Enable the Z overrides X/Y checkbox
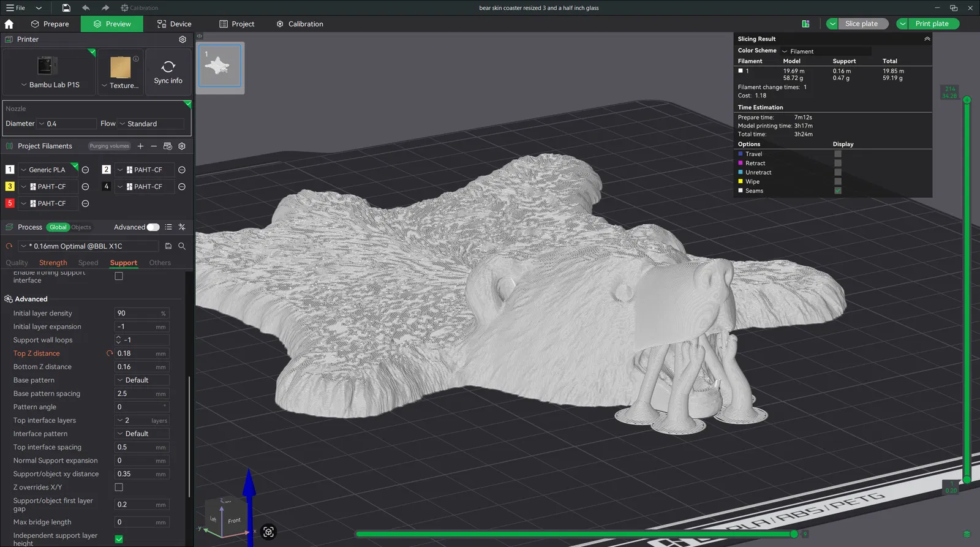Screen dimensions: 980x547 [x=119, y=488]
